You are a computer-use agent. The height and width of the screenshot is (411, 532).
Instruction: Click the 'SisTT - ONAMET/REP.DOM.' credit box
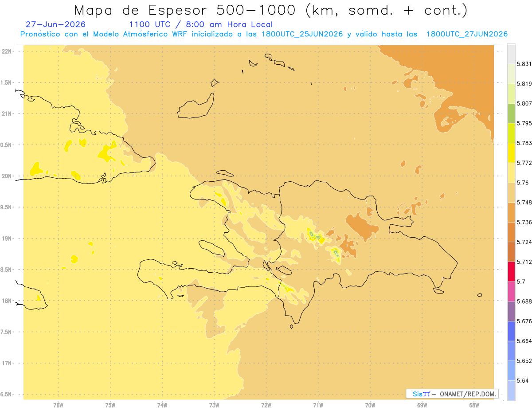point(452,394)
